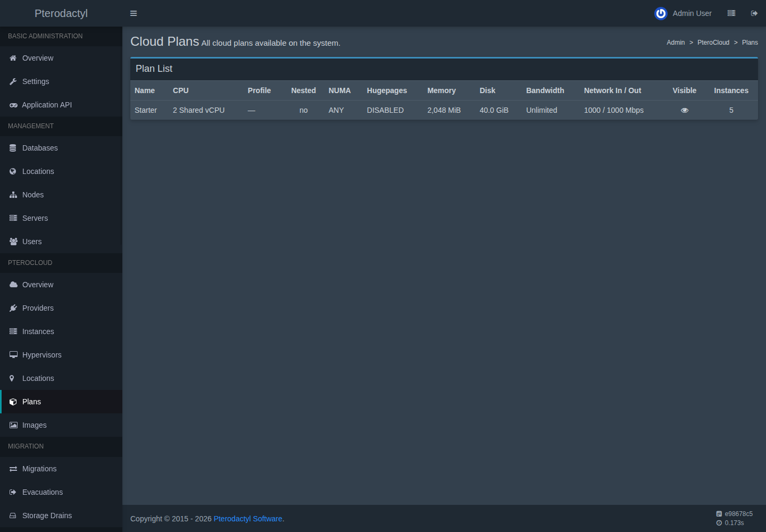
Task: Select the active Plans sidebar item
Action: (61, 402)
